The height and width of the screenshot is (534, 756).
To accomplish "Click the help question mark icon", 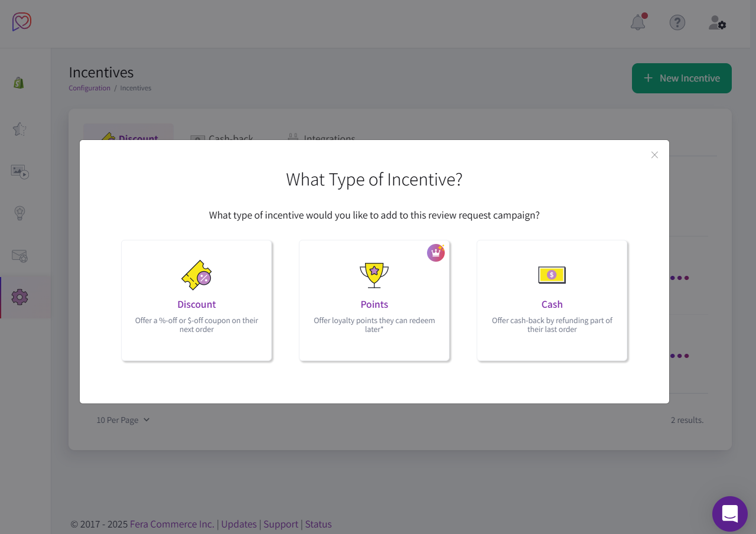I will click(677, 22).
